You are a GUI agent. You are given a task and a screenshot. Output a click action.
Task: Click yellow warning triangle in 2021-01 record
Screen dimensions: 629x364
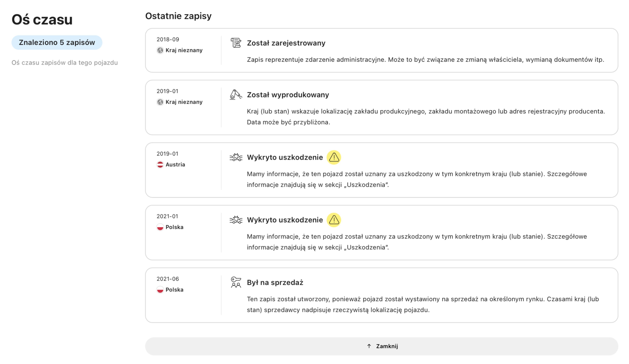(334, 220)
